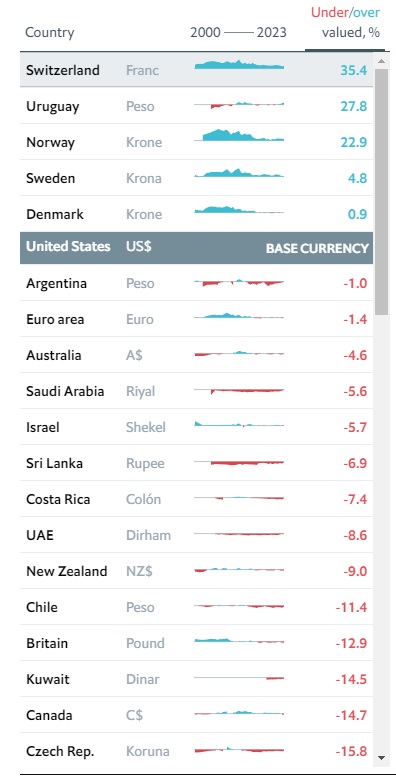Click the scrollbar up arrow
The height and width of the screenshot is (778, 396).
tap(381, 61)
